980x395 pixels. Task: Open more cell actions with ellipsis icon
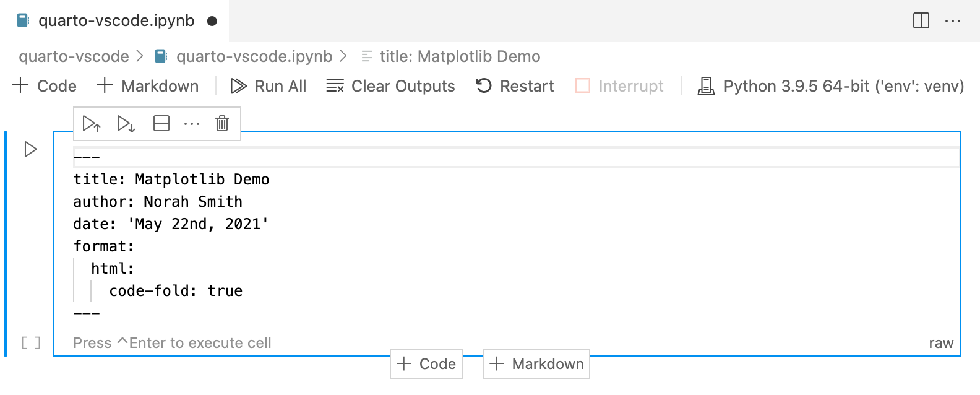192,123
